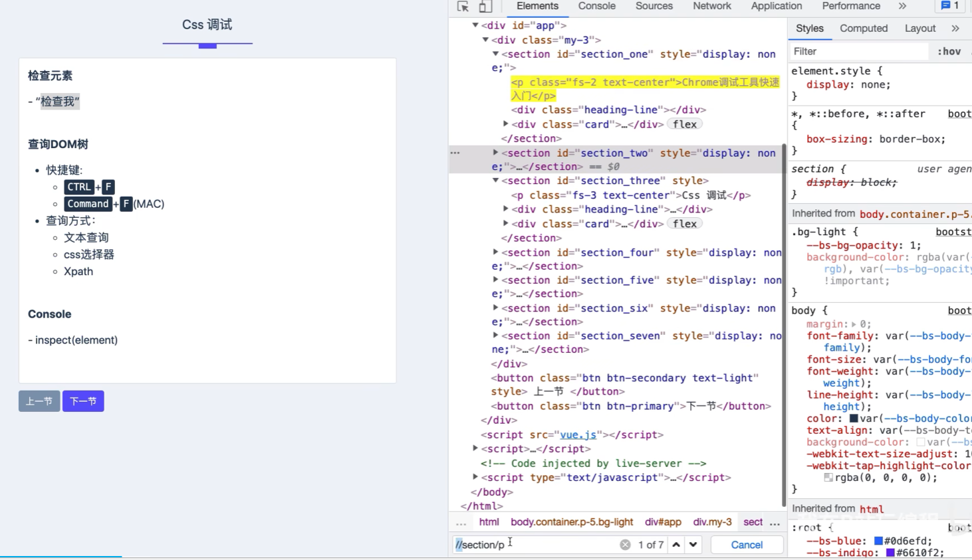Click the Xpath list item on the page

78,271
